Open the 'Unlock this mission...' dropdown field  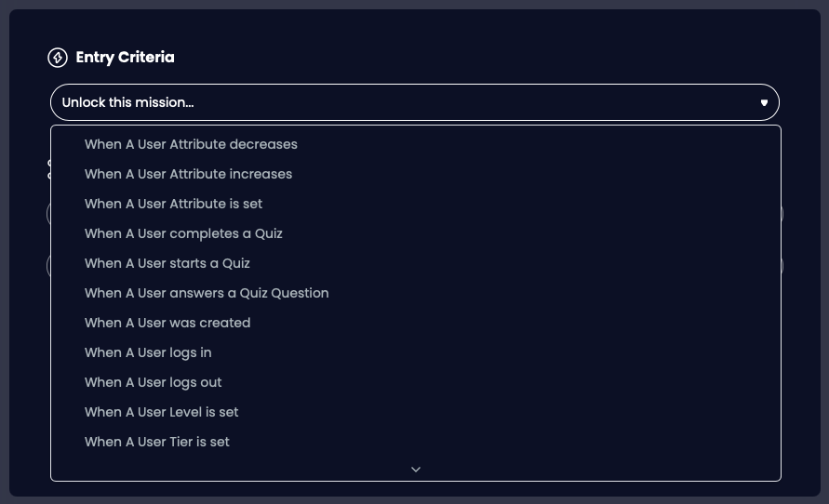pos(414,102)
